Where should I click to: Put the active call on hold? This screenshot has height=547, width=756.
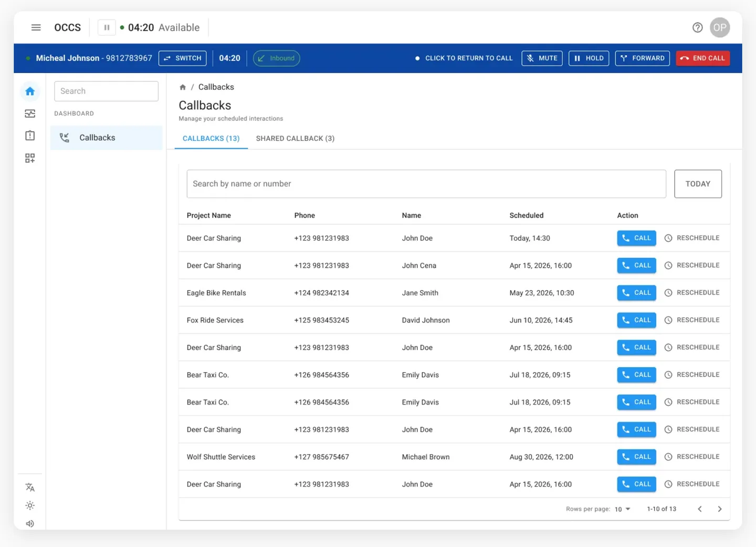pos(589,58)
